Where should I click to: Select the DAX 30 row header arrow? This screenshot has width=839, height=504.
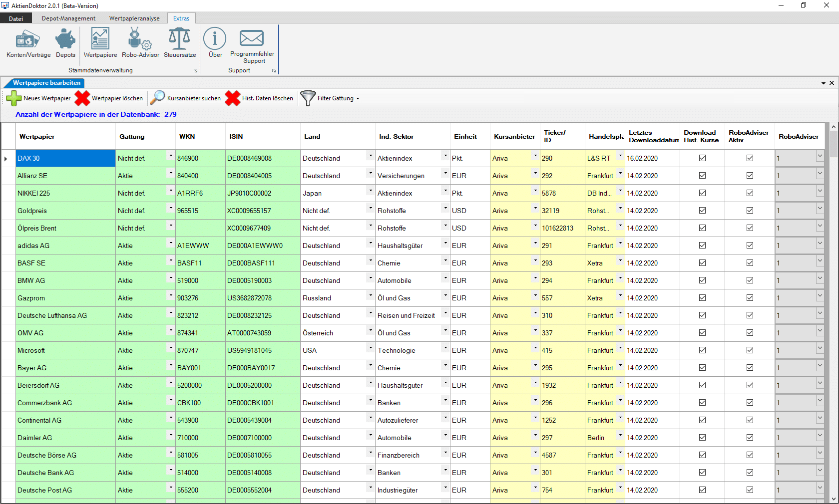(8, 158)
